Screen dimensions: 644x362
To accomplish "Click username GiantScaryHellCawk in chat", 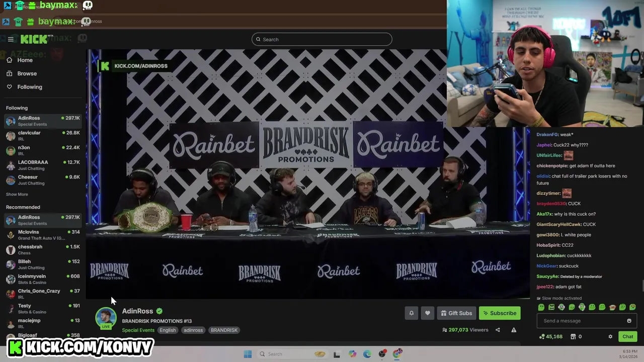I will [559, 224].
